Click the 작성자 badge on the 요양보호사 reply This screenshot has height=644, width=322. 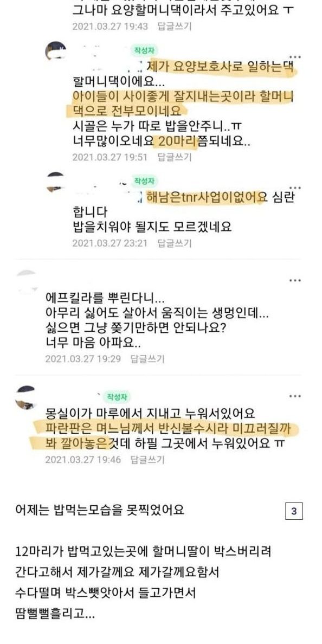[x=144, y=50]
